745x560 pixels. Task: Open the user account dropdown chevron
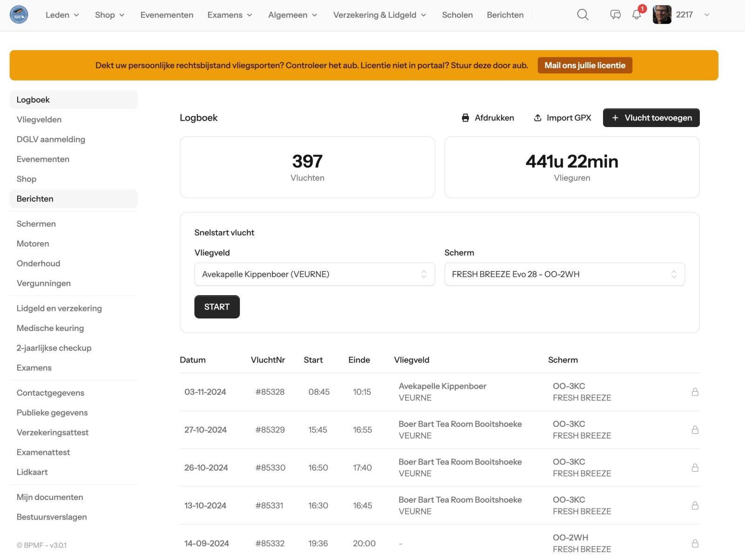tap(706, 15)
